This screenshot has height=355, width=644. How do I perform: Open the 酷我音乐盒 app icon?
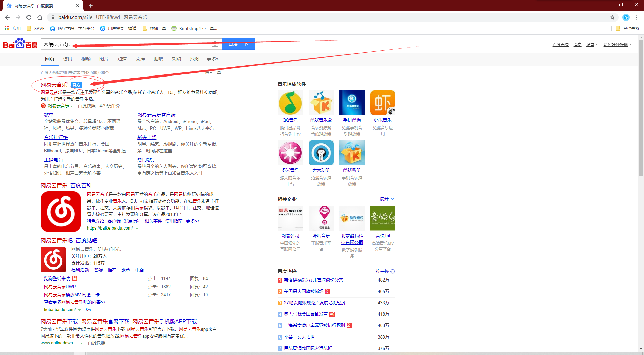(321, 103)
